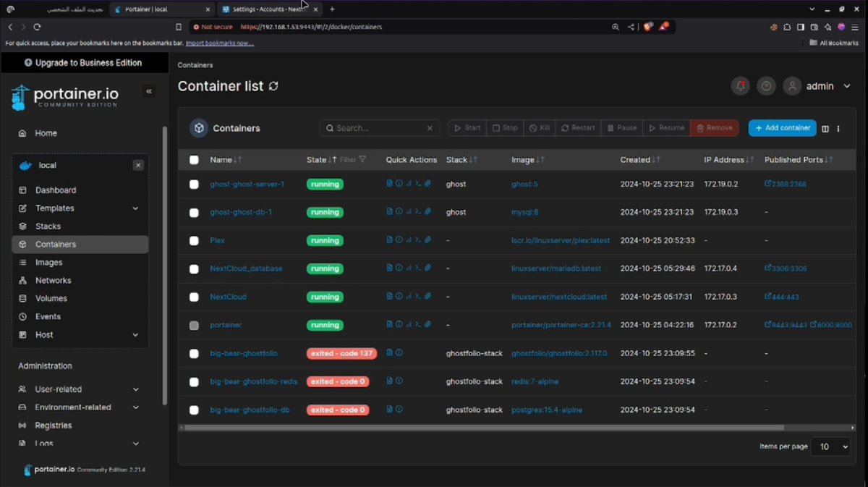Click the browser address bar URL

[x=311, y=27]
